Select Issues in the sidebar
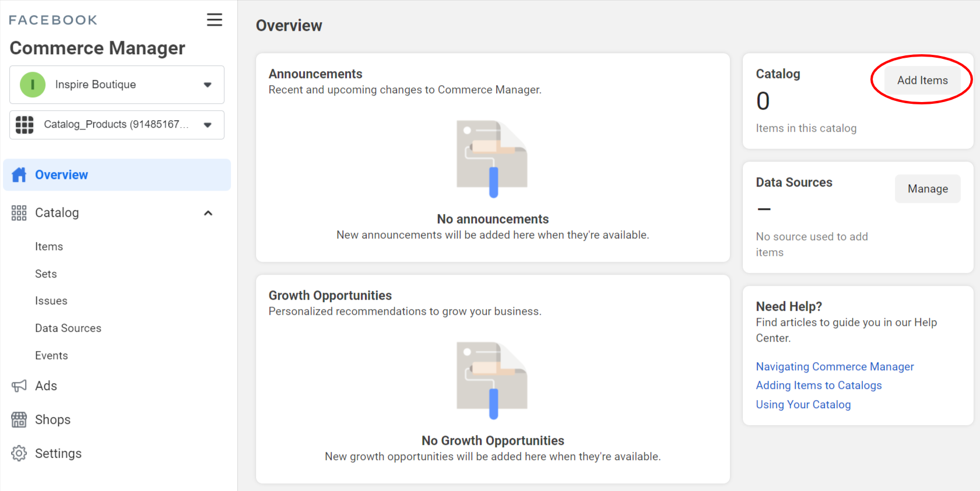The height and width of the screenshot is (491, 980). (x=51, y=301)
